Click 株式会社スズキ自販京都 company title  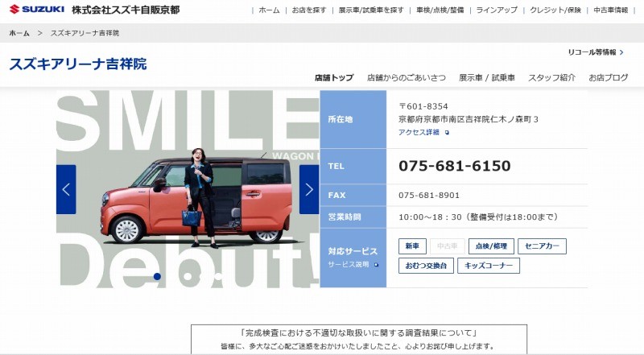126,10
